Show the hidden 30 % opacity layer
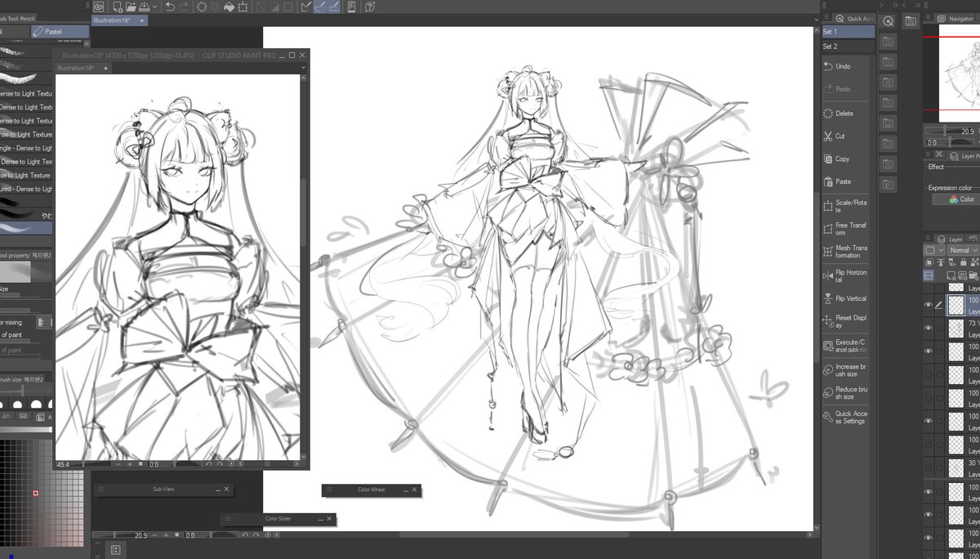 point(928,468)
